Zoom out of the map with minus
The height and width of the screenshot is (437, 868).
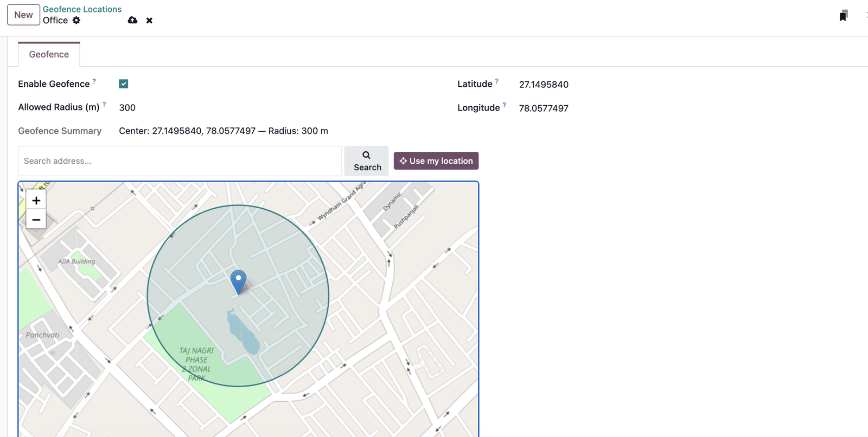point(36,220)
